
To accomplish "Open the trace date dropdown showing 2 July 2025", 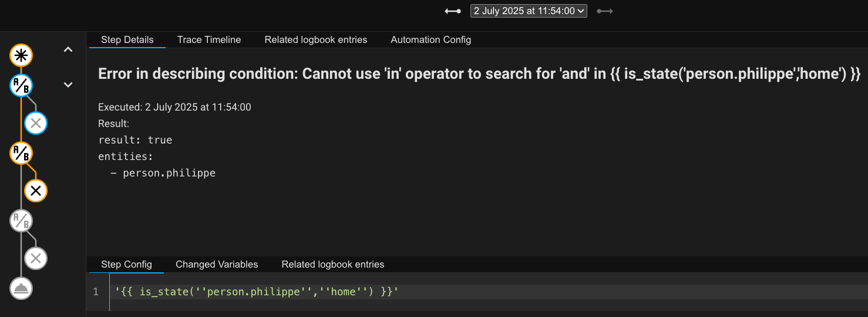I will coord(529,11).
